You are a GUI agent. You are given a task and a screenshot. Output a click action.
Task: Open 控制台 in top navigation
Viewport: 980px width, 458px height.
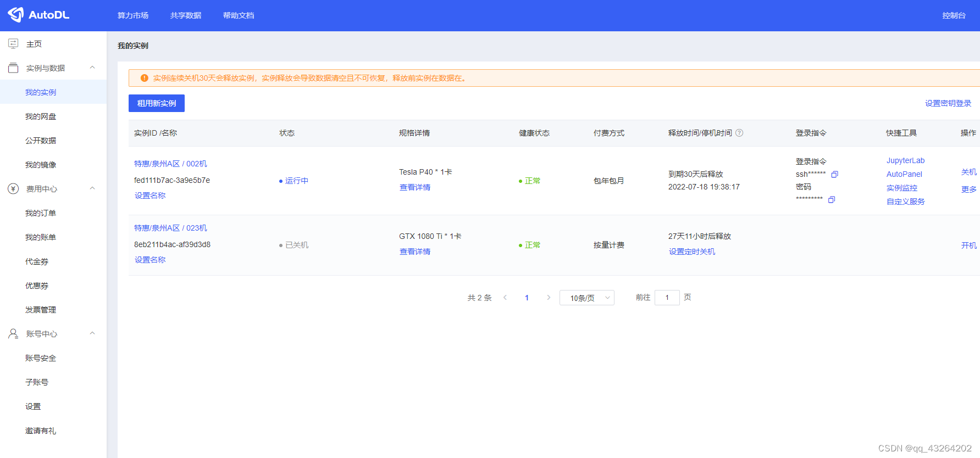954,15
